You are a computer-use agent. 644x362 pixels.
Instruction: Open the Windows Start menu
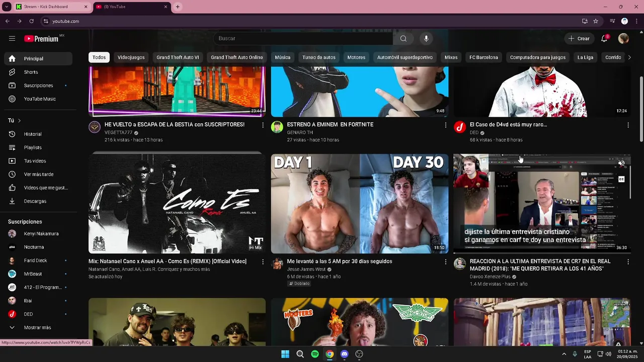285,354
